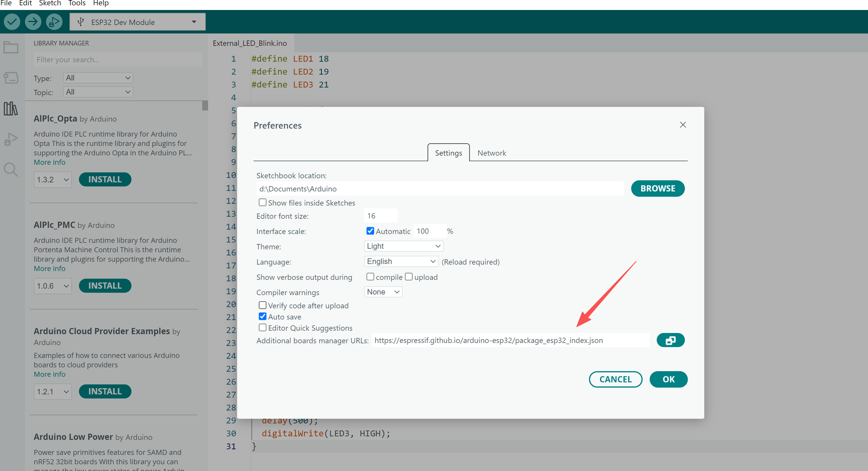
Task: Open More info link for AIPlc_Opta
Action: pos(49,162)
